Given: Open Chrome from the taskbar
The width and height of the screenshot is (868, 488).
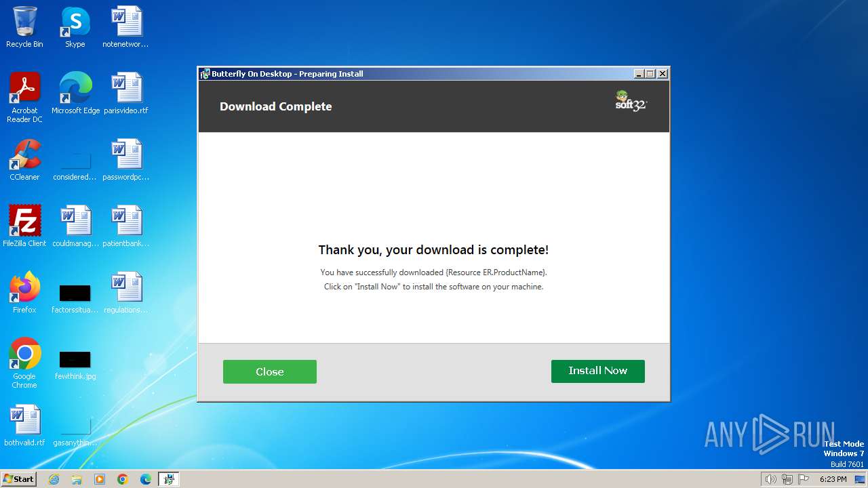Looking at the screenshot, I should point(123,479).
